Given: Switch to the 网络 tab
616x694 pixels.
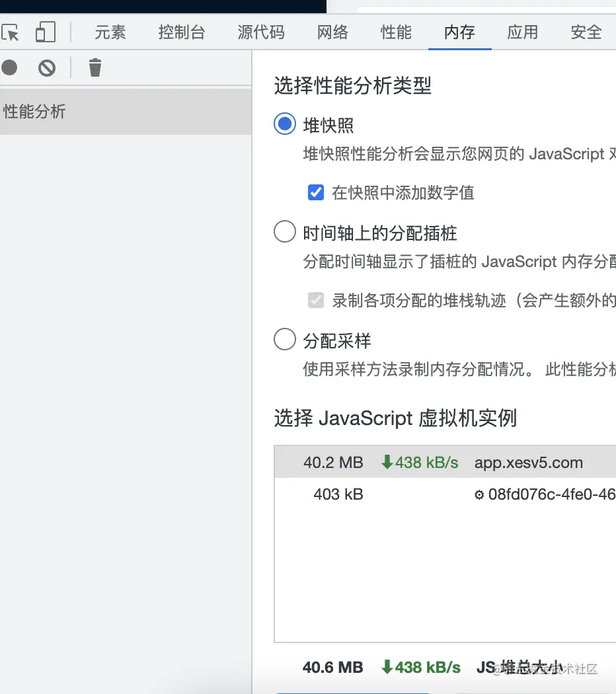Looking at the screenshot, I should click(x=332, y=32).
